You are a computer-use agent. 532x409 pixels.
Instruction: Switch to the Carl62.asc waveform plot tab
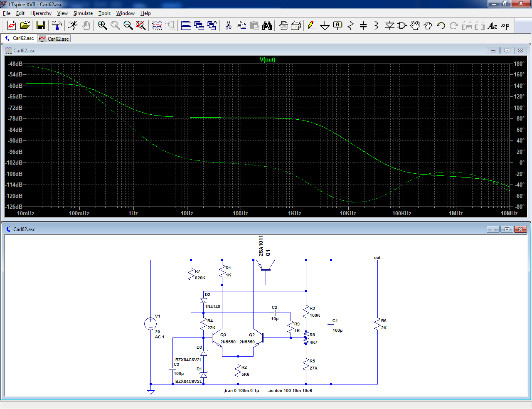(x=54, y=39)
